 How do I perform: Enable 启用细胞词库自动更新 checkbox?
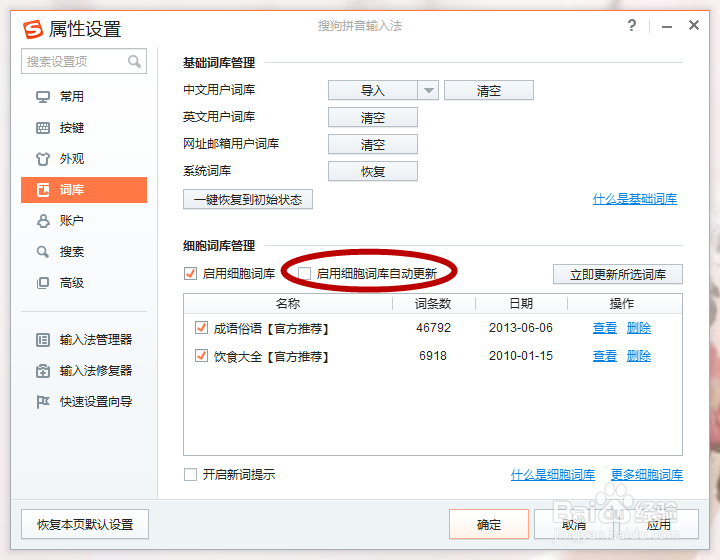coord(304,274)
